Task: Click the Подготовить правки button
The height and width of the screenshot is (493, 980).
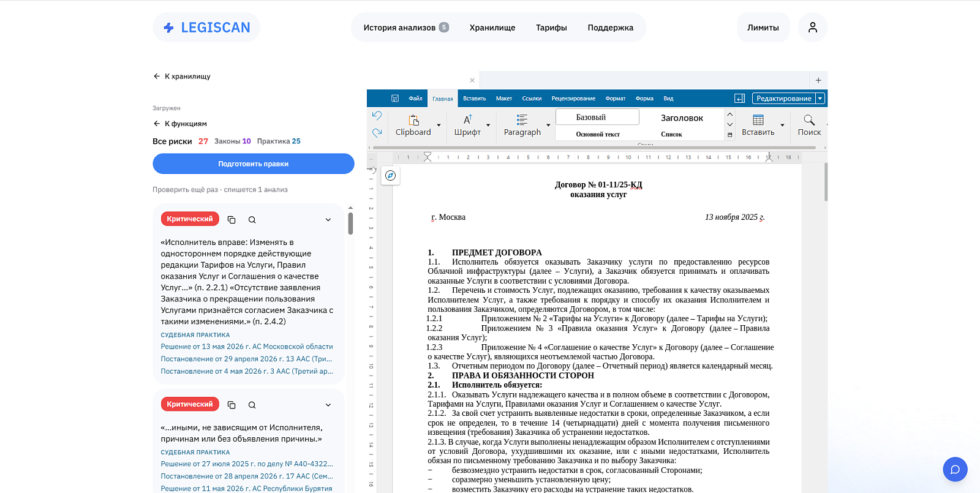Action: [x=254, y=164]
